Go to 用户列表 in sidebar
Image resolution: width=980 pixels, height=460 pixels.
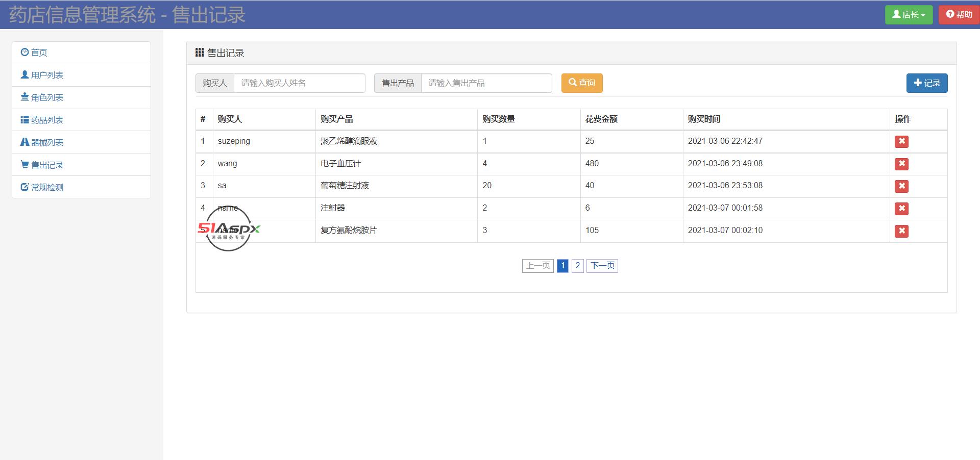pyautogui.click(x=47, y=75)
